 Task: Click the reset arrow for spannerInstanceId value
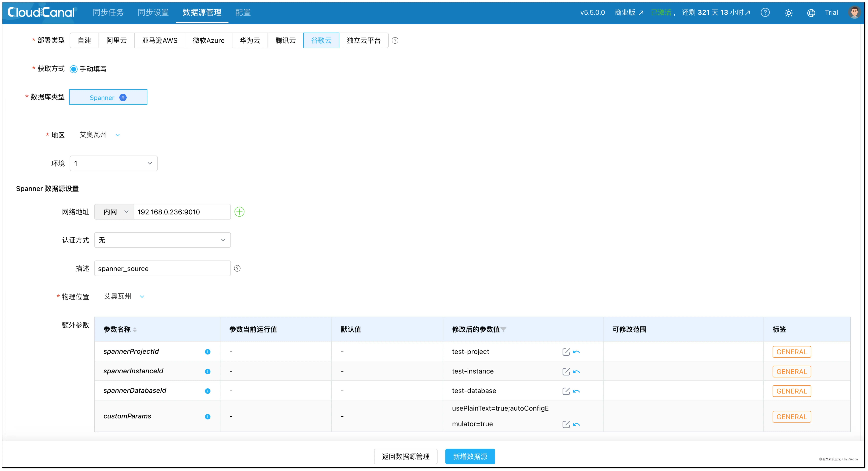coord(576,372)
